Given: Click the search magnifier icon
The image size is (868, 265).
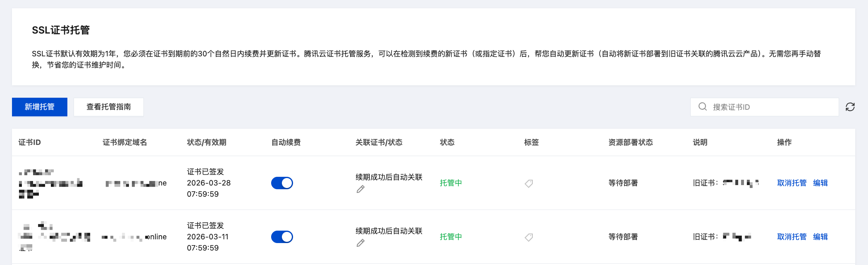Looking at the screenshot, I should tap(702, 107).
